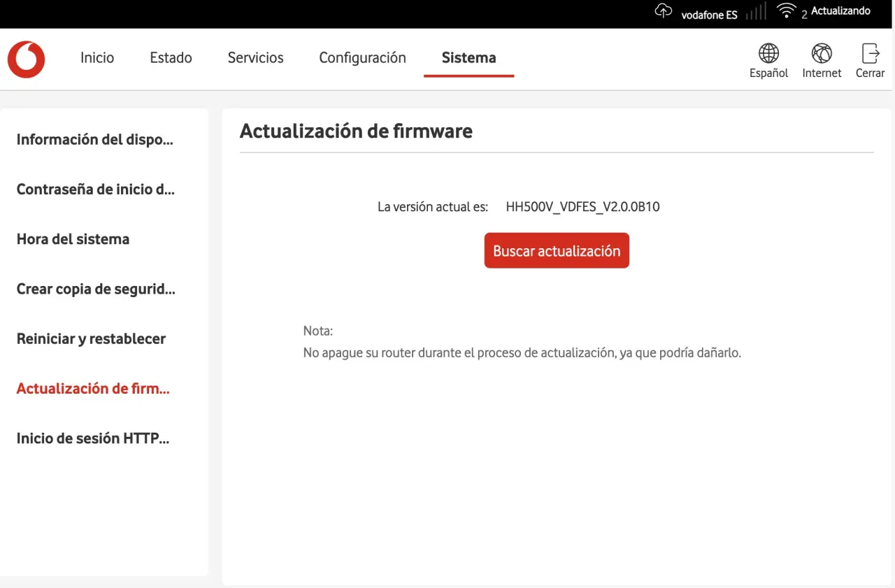
Task: Go to Hora del sistema
Action: point(73,239)
